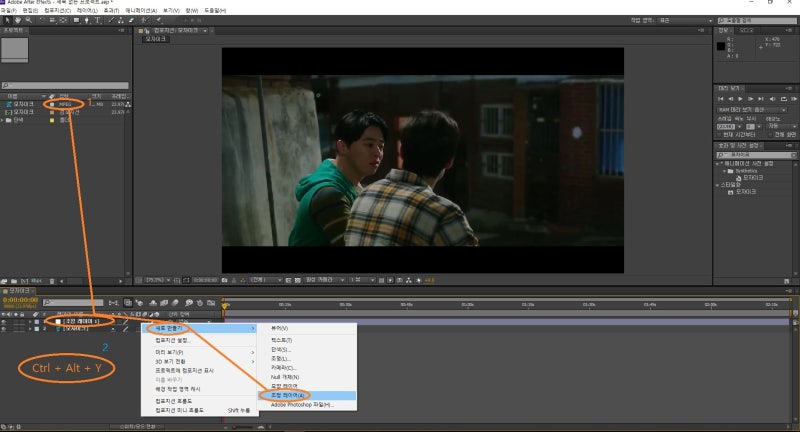Click the new folder icon in Project panel

click(x=14, y=281)
